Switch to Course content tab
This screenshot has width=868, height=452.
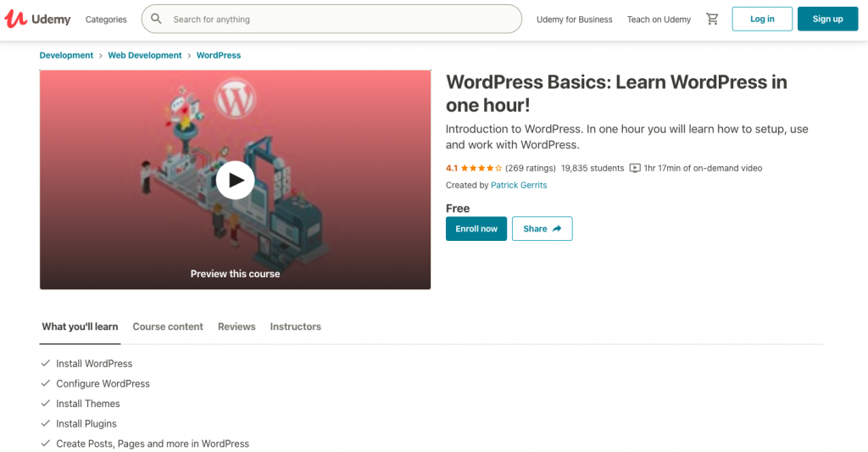coord(168,326)
